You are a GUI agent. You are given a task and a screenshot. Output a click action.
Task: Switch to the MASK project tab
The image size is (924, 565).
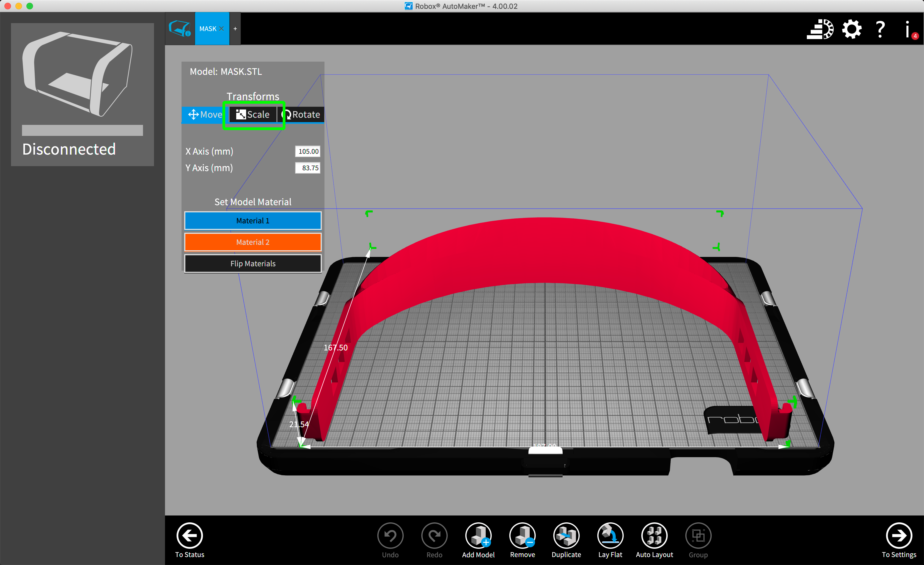(x=207, y=29)
